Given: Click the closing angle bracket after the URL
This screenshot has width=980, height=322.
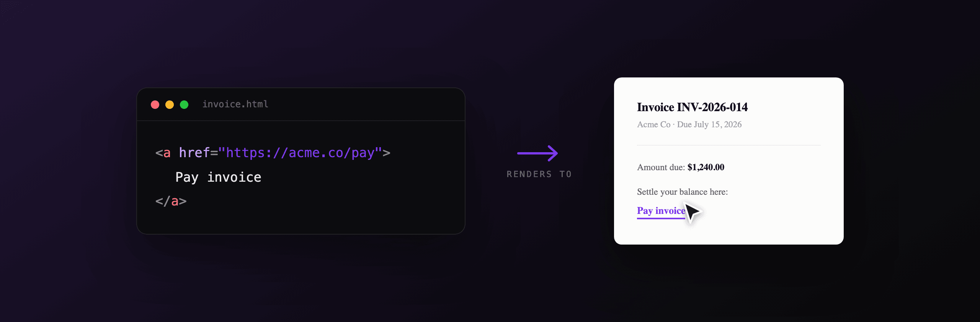Looking at the screenshot, I should pyautogui.click(x=387, y=153).
